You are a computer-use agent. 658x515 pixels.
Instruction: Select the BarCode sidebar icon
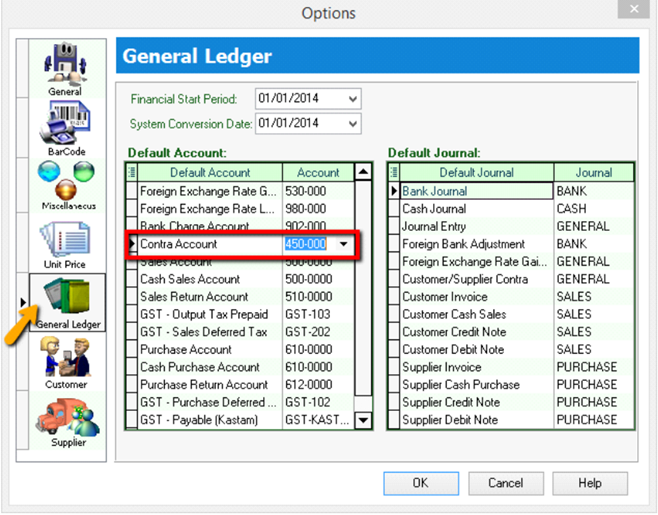click(65, 125)
